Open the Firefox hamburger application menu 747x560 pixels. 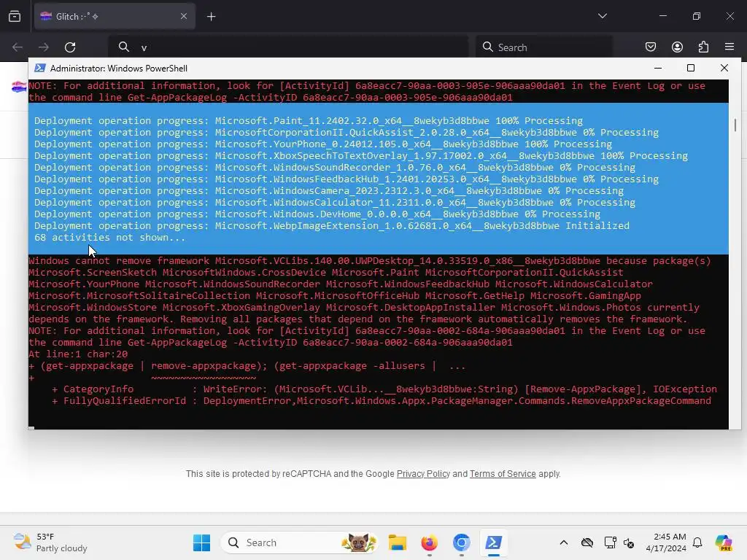729,47
